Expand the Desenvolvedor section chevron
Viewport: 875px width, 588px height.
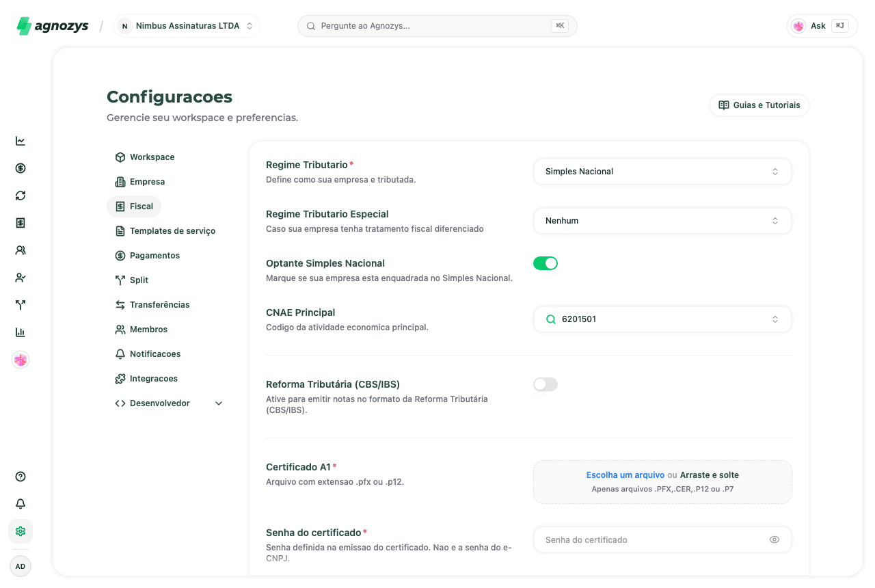(x=219, y=403)
